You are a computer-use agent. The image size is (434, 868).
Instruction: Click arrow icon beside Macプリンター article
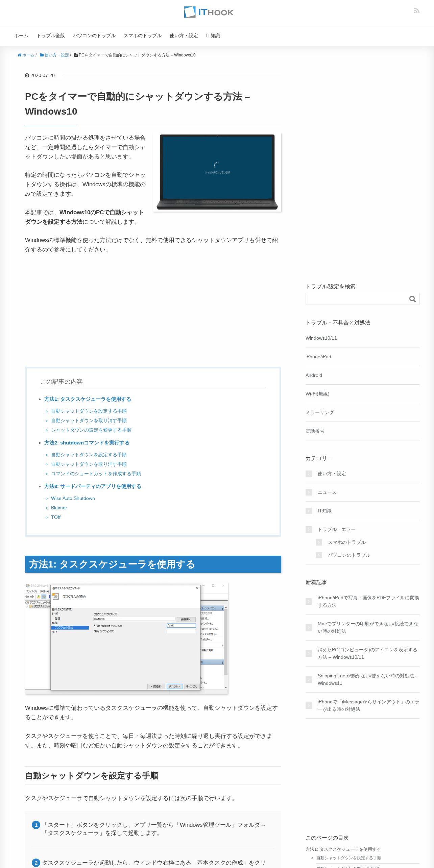tap(309, 627)
